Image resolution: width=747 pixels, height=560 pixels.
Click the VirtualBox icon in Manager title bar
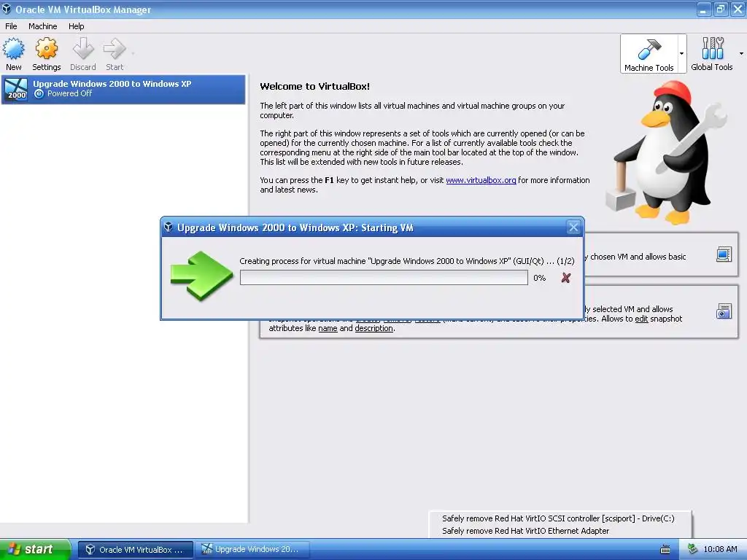point(7,9)
